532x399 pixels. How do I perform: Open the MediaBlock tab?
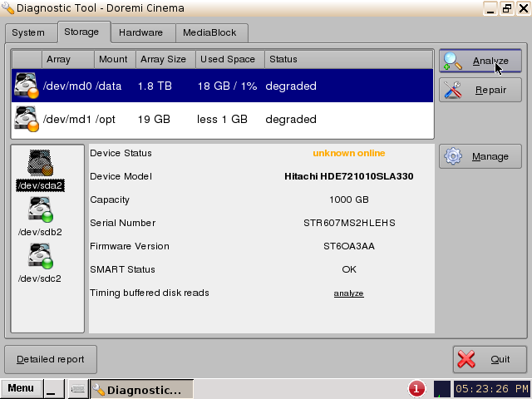coord(212,33)
